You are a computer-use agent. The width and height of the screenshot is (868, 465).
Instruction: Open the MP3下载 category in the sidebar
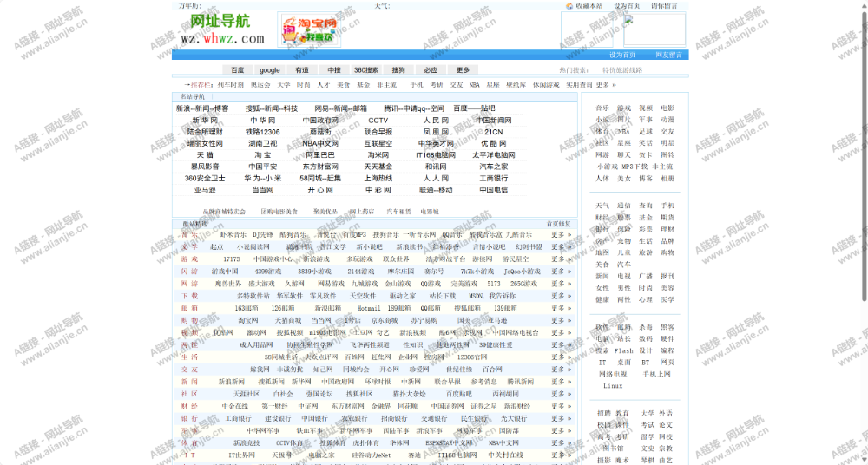click(x=635, y=166)
